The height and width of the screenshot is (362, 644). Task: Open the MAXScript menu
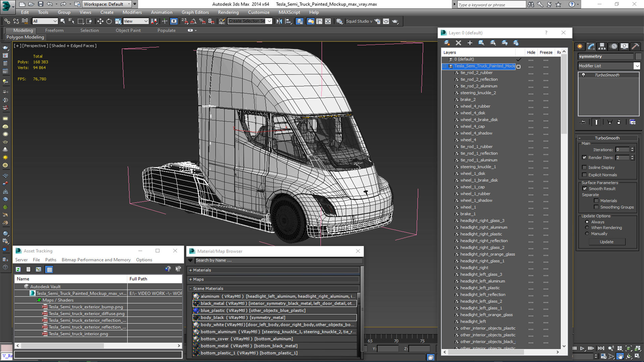tap(289, 12)
